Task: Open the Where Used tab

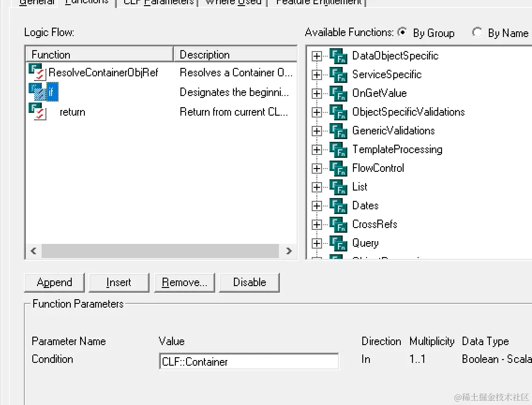Action: [x=233, y=2]
